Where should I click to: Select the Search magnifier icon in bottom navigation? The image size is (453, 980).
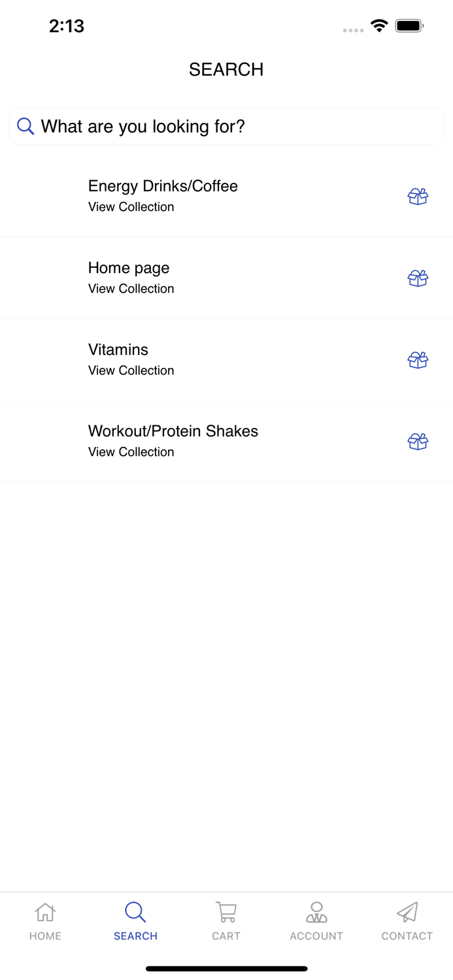pos(135,911)
